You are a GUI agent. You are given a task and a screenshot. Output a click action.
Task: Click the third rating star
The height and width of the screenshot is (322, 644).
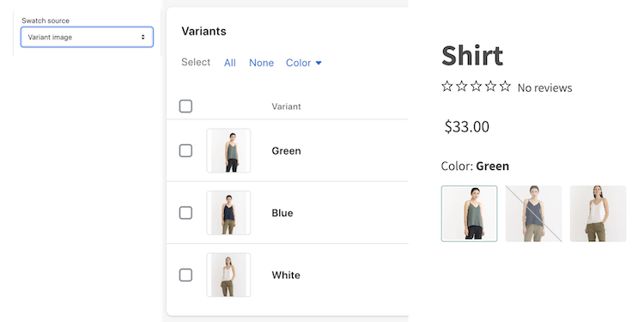[476, 86]
